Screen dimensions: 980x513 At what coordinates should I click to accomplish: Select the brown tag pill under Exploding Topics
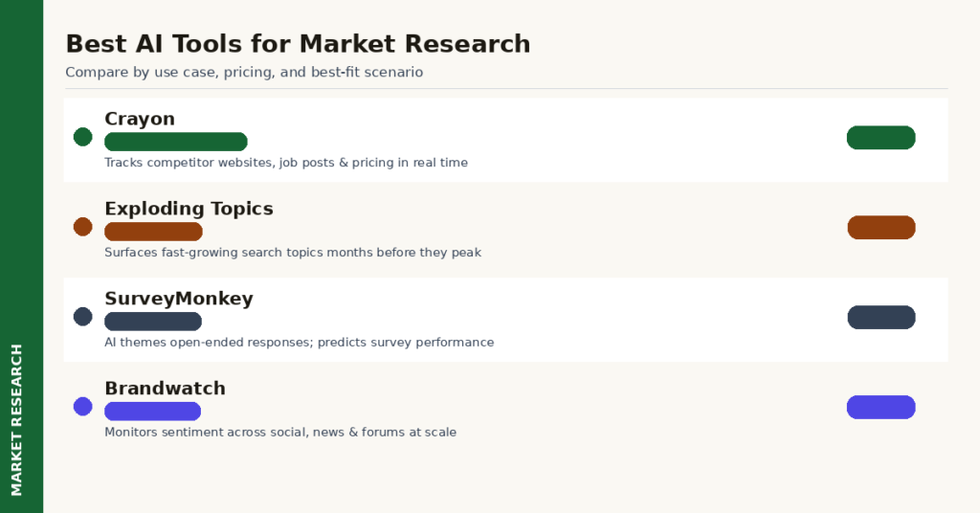153,232
